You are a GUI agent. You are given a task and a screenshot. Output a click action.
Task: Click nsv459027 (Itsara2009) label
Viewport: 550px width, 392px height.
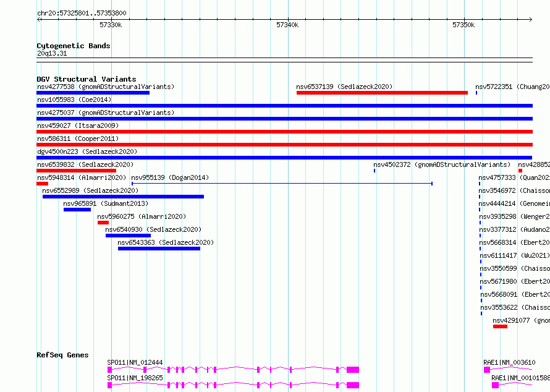click(78, 126)
